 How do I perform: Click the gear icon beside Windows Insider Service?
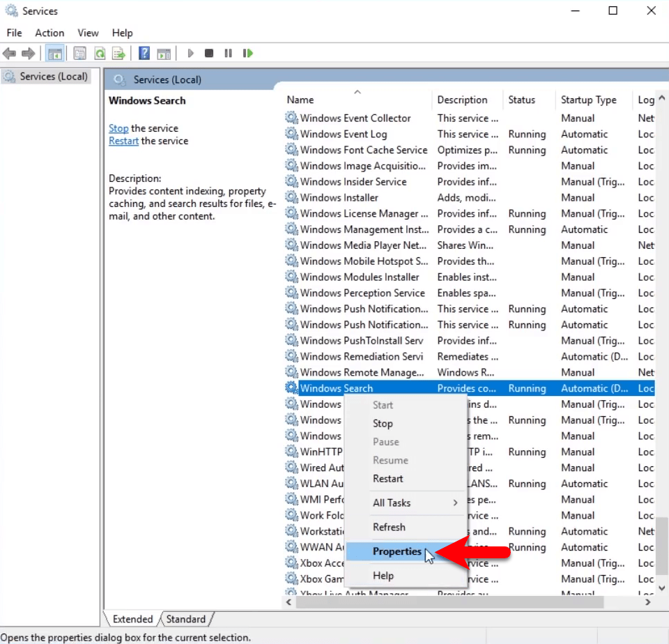click(291, 181)
